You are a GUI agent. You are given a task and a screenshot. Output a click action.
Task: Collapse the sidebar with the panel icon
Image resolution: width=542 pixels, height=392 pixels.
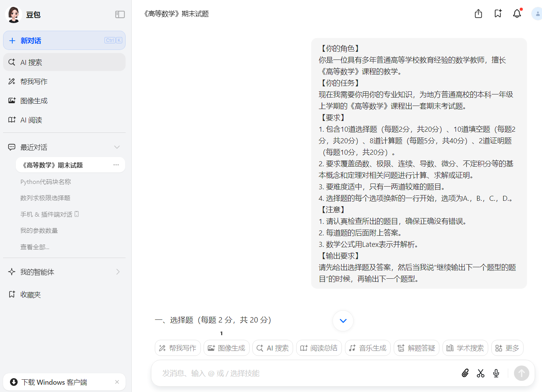point(120,14)
